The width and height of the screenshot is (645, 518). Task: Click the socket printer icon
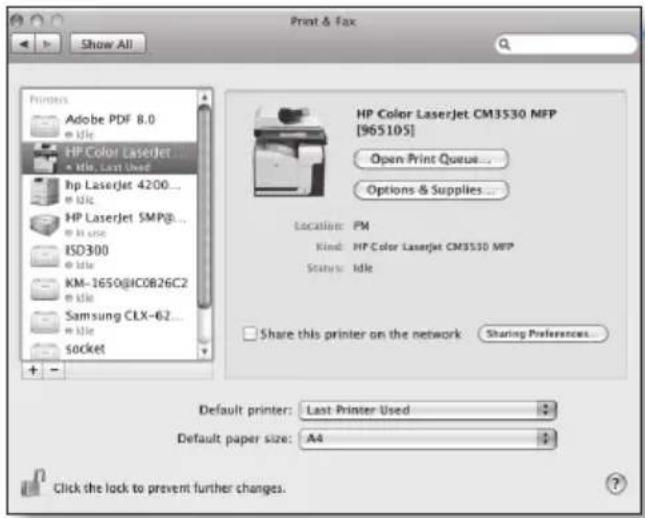pyautogui.click(x=44, y=351)
